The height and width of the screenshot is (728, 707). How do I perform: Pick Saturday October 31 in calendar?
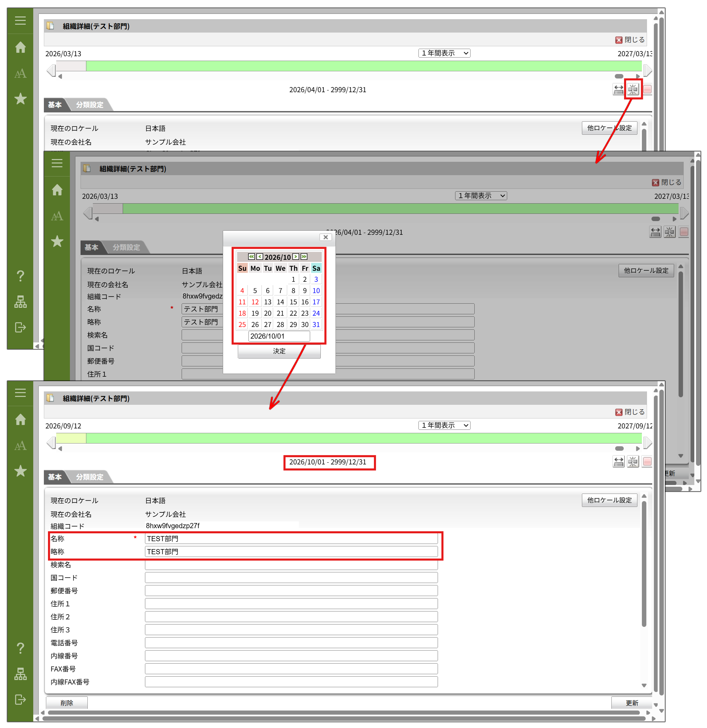tap(316, 325)
